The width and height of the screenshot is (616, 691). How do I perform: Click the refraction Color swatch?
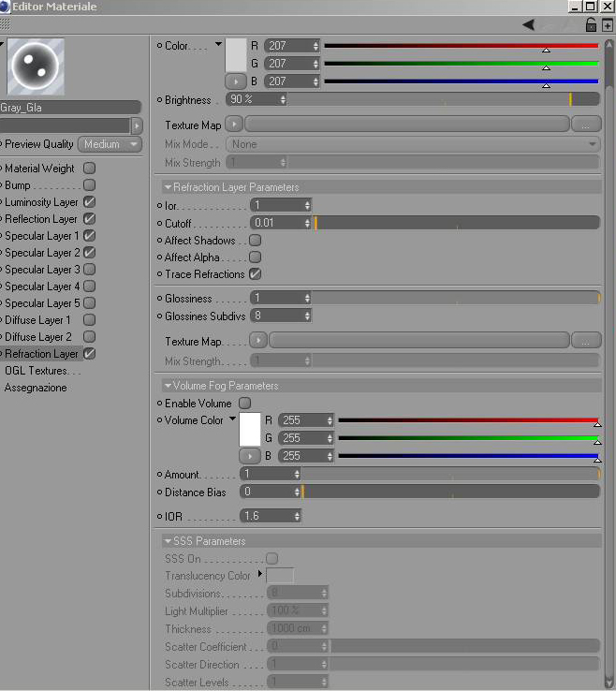click(236, 55)
